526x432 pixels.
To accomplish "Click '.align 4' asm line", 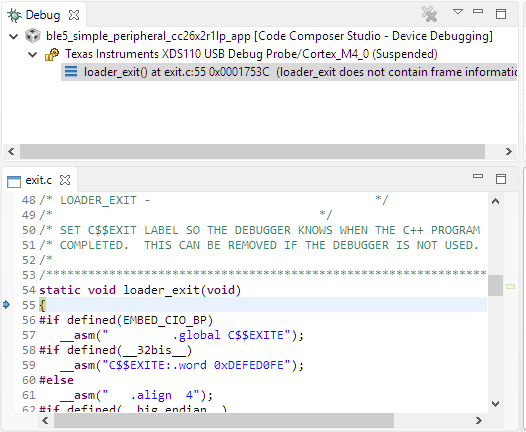I will 137,395.
